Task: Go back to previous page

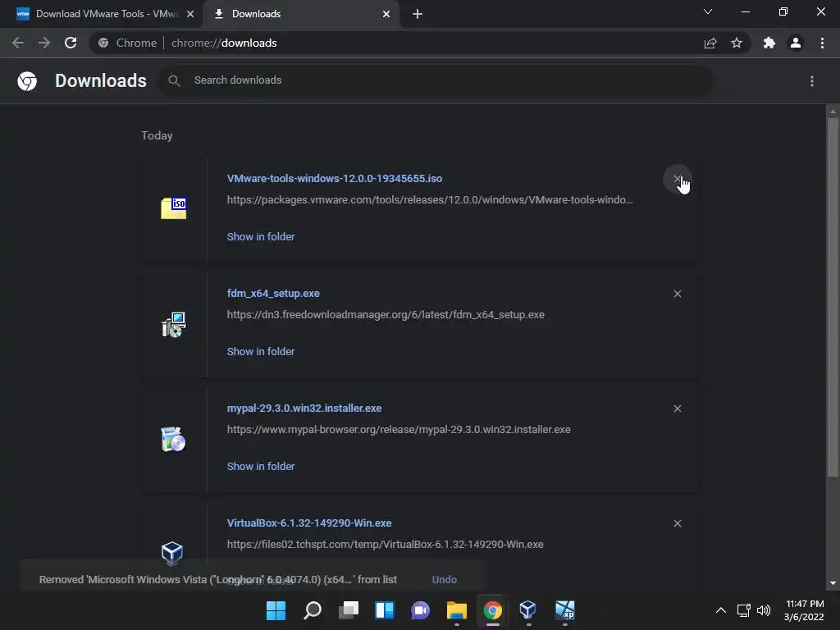Action: (18, 43)
